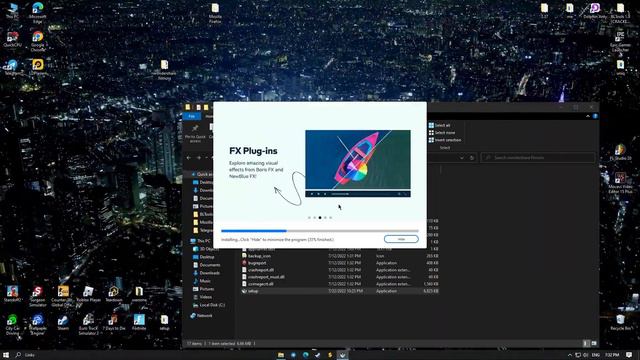Screen dimensions: 640x360
Task: Open Counter-Strike Global Offensive shortcut
Action: pos(63,296)
